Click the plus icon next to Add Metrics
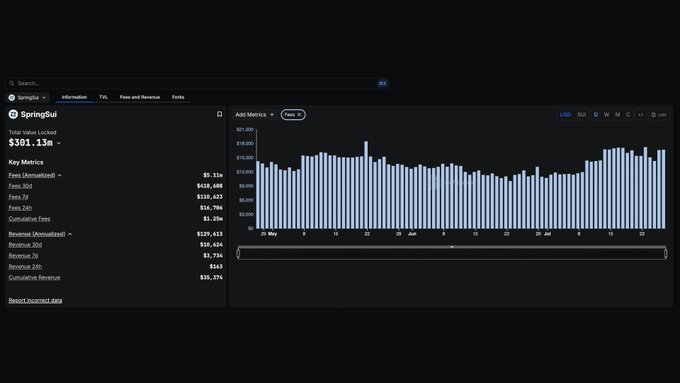The width and height of the screenshot is (680, 383). [x=272, y=115]
